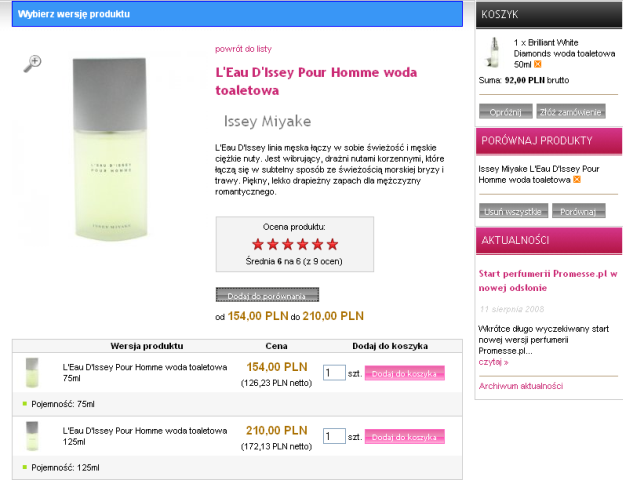Screen dimensions: 623x480
Task: Click the cart item perfume thumbnail
Action: point(492,51)
